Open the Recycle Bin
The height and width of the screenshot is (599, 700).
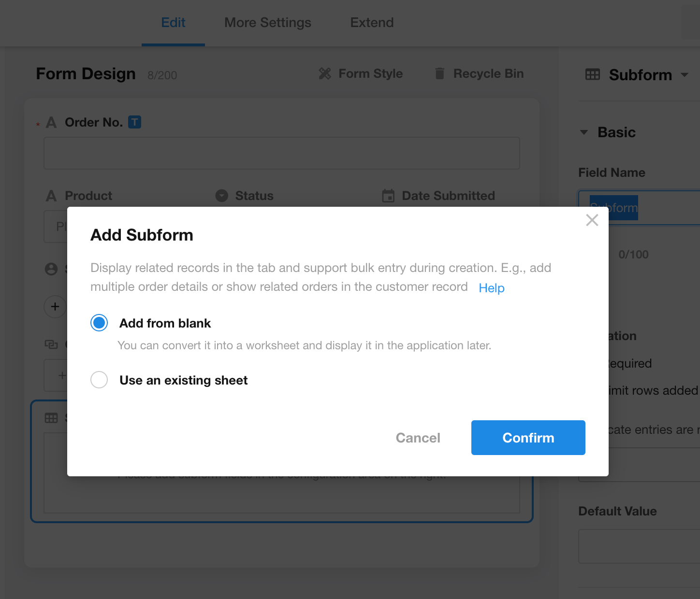pos(479,73)
